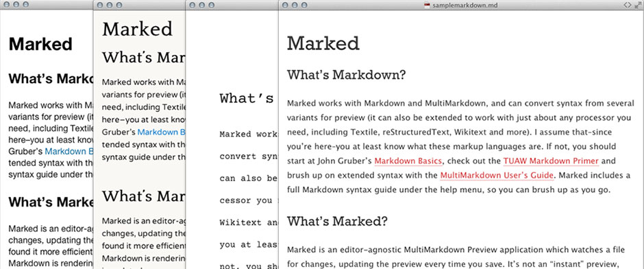The height and width of the screenshot is (269, 644).
Task: Open the TUAW Markdown Primer link
Action: [551, 161]
